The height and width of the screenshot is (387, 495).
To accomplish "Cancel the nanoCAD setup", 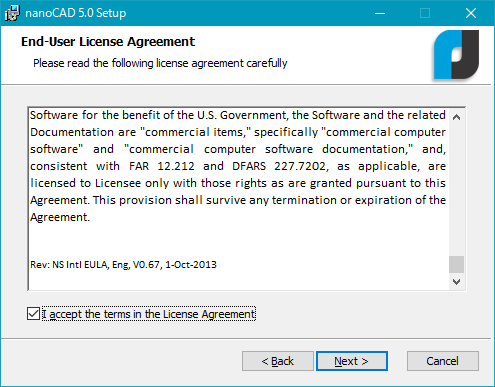I will point(443,361).
